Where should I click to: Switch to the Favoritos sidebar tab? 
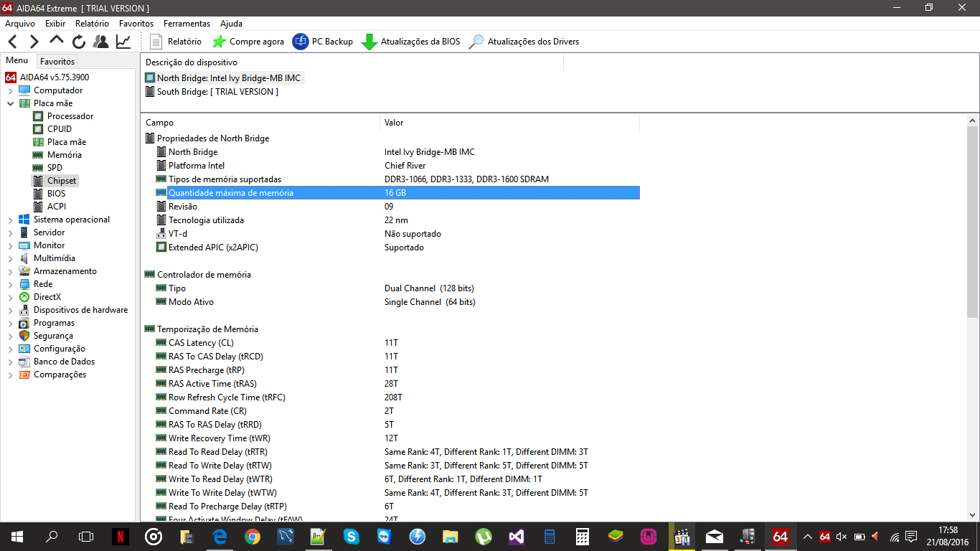pos(57,62)
